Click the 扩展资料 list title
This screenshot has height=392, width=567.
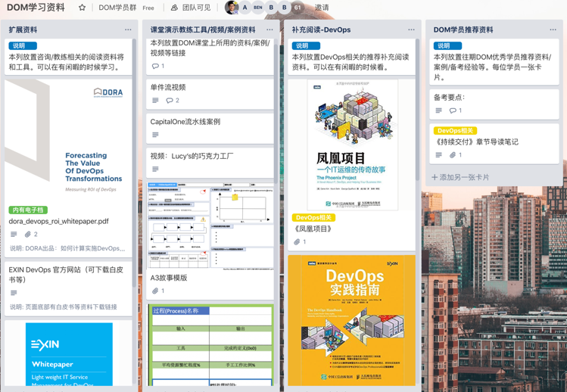coord(23,30)
